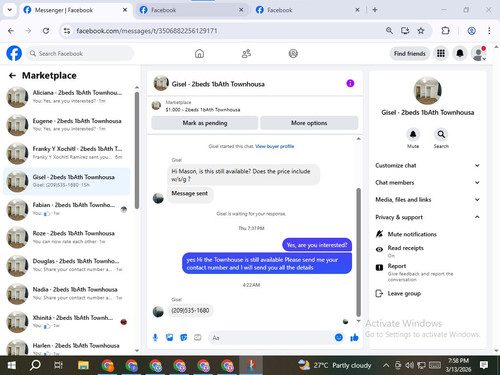Click the Mark as pending button
Image resolution: width=500 pixels, height=375 pixels.
[205, 123]
